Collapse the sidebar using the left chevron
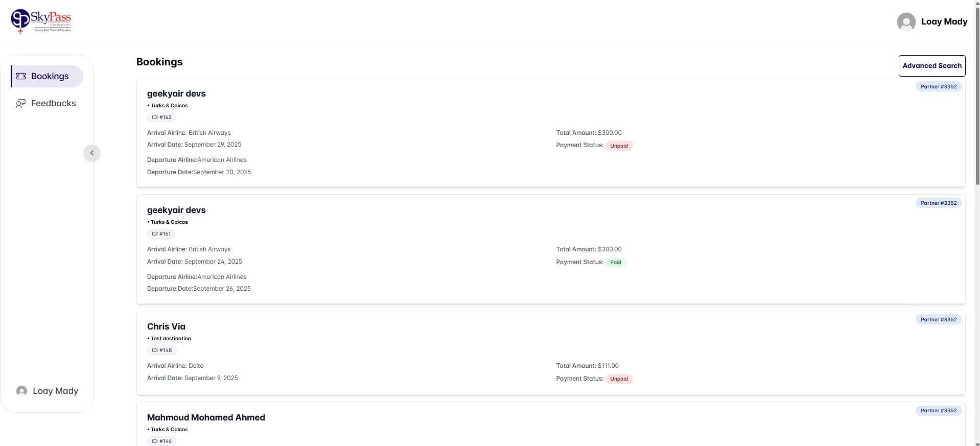Screen dimensions: 980x446 coord(91,153)
